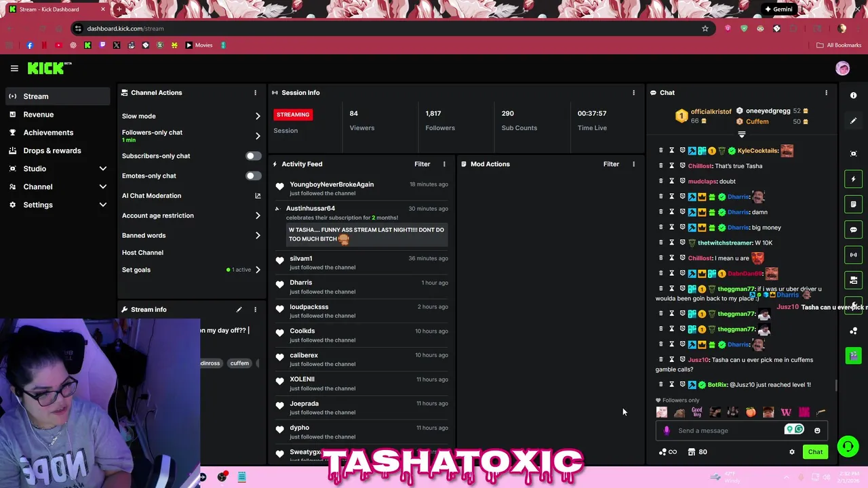Viewport: 868px width, 488px height.
Task: Open Activity Feed options menu
Action: tap(444, 164)
